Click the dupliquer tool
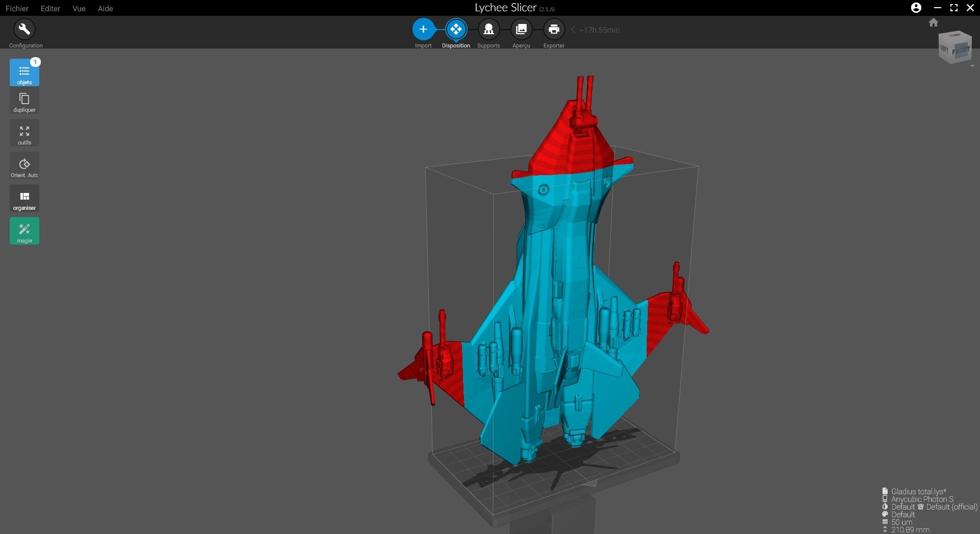Screen dimensions: 980x534 [x=24, y=101]
